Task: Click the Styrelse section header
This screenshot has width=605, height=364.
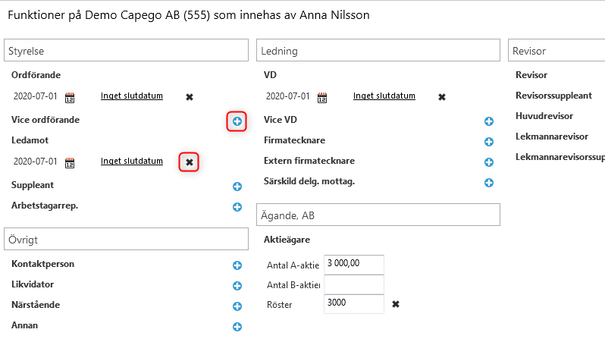Action: [x=126, y=50]
